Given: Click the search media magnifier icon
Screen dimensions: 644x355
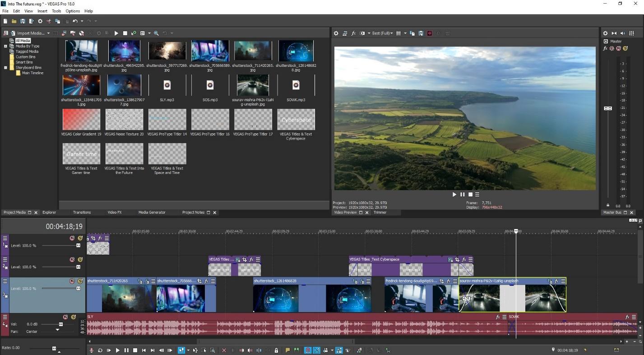Looking at the screenshot, I should click(156, 33).
